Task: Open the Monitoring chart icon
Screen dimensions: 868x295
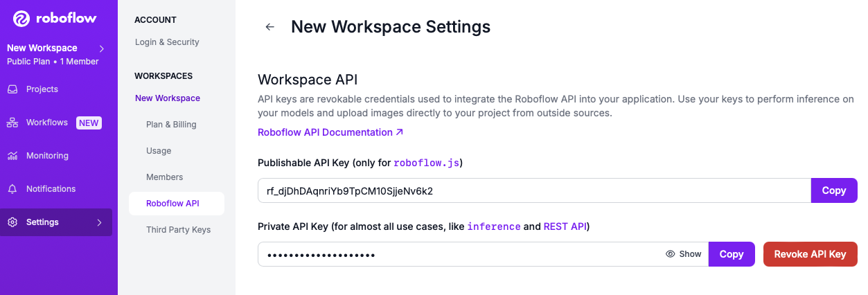Action: pyautogui.click(x=12, y=156)
